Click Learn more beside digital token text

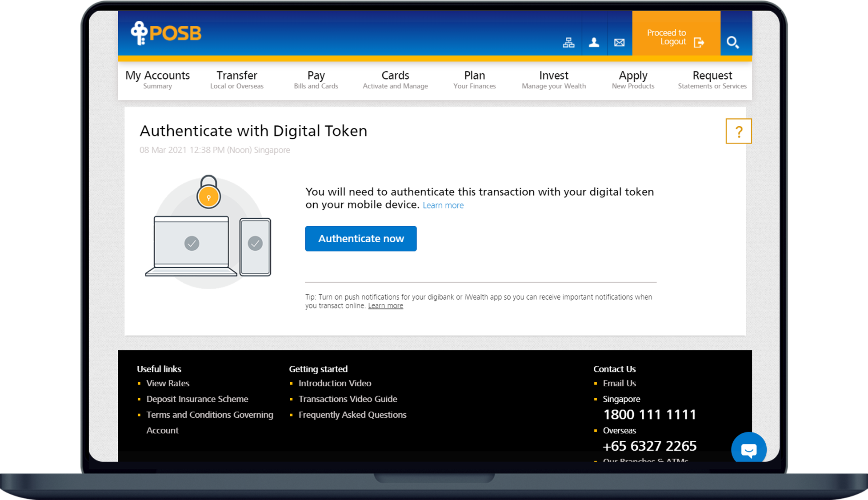click(443, 205)
